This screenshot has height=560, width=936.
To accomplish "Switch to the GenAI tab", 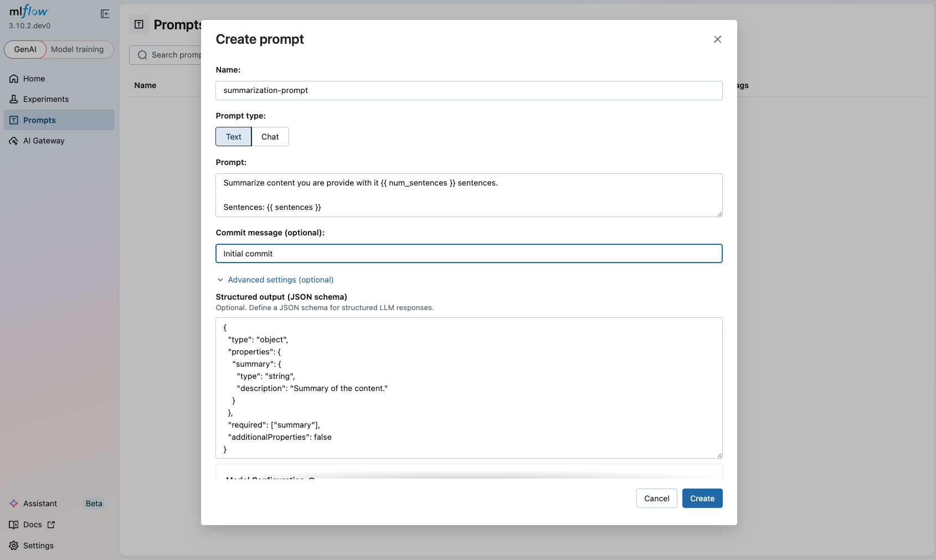I will [24, 49].
